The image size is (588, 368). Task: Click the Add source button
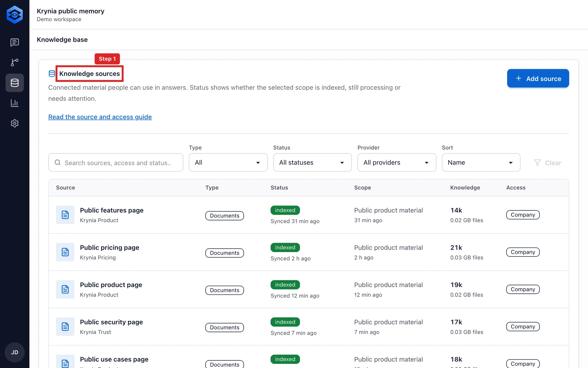point(538,78)
